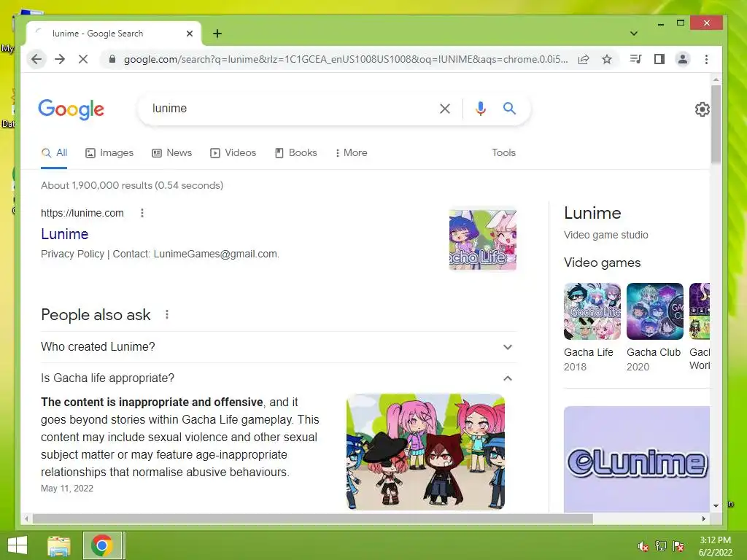Screen dimensions: 747x560
Task: Click the 'May 11, 2022' answer date
Action: 67,488
